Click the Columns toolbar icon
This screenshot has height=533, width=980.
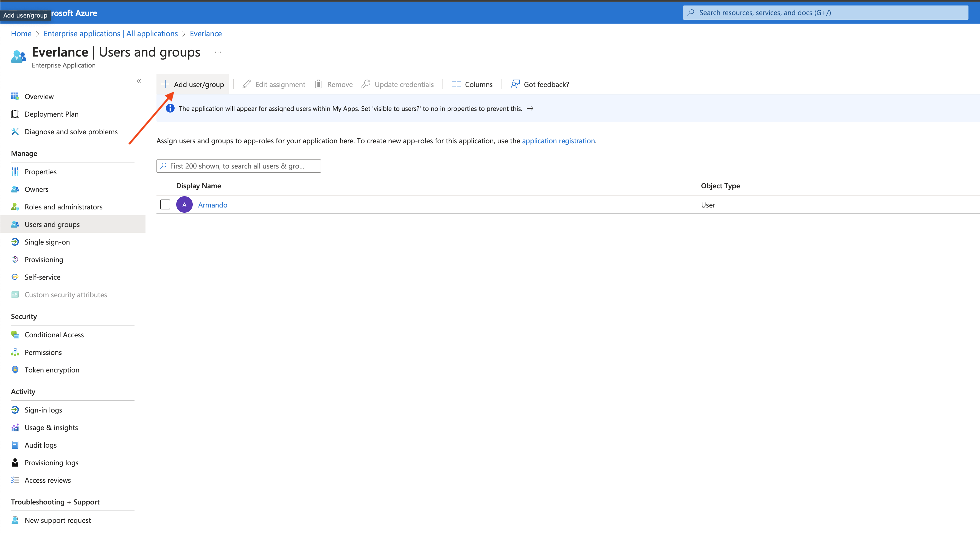(x=456, y=84)
